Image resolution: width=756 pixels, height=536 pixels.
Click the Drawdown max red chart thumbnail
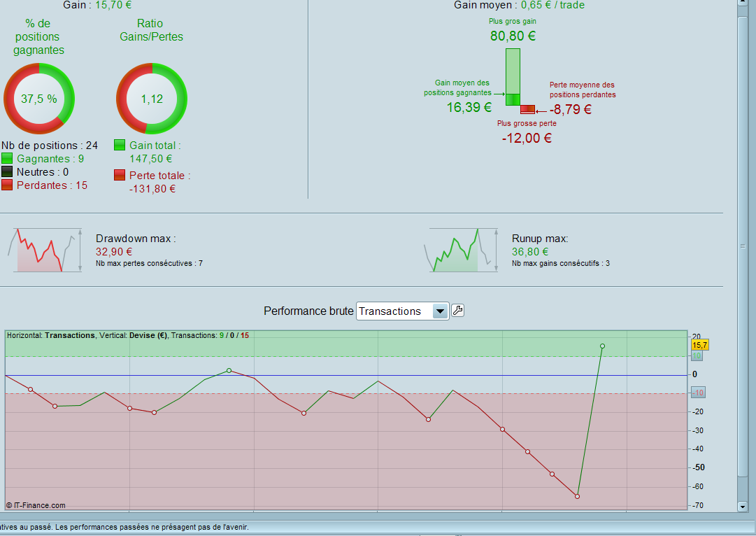tap(44, 250)
